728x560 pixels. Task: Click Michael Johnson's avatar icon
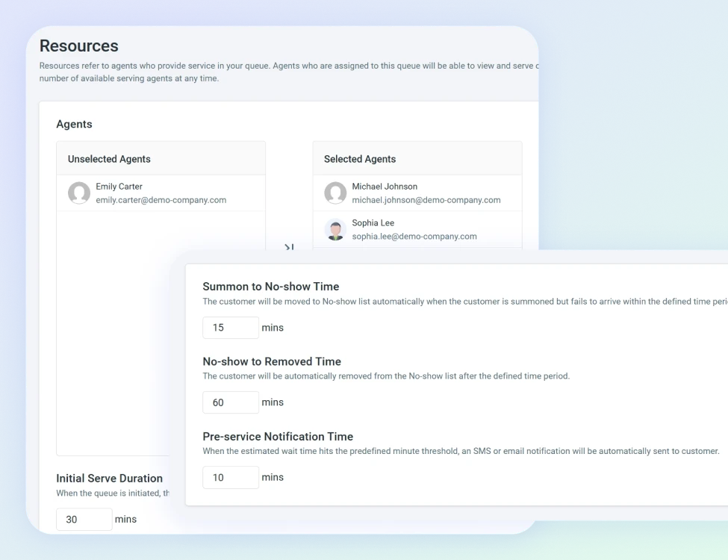click(335, 193)
